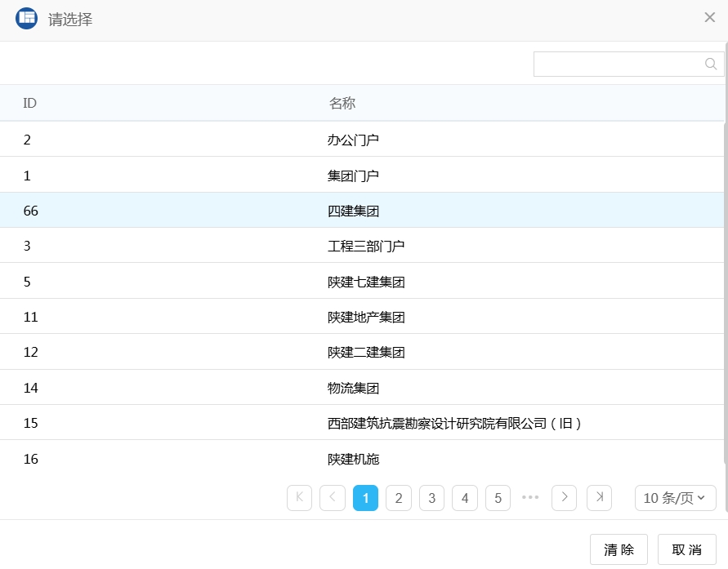Select the 四建集团 row

pyautogui.click(x=353, y=211)
